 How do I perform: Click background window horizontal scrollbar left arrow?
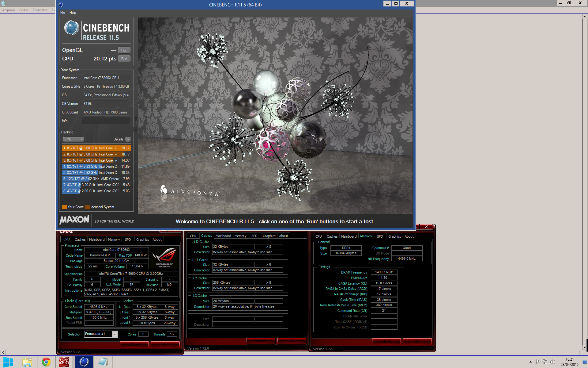tap(3, 353)
